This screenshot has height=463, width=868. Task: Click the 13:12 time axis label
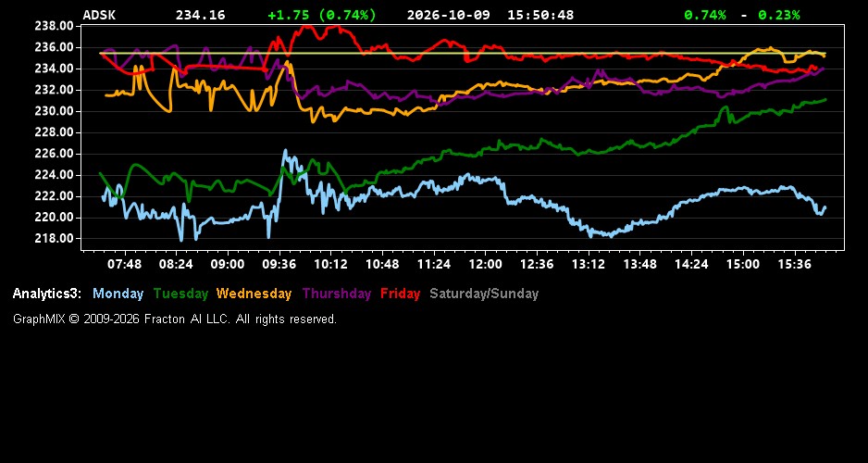tap(588, 264)
